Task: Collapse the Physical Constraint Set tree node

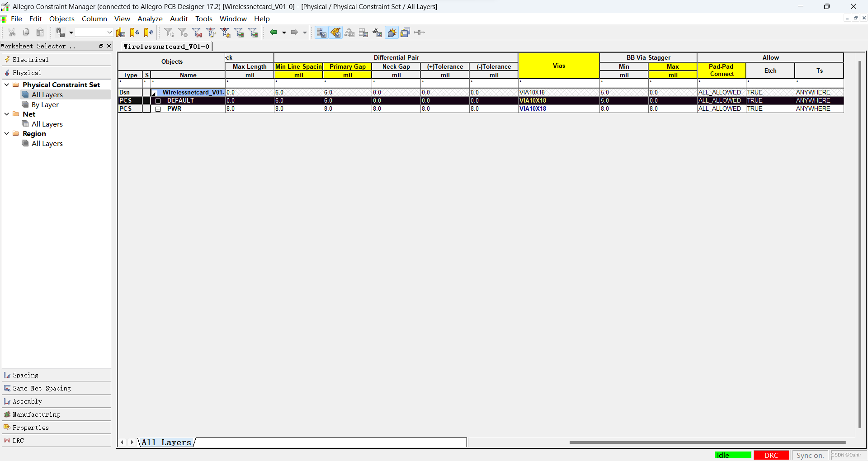Action: 7,85
